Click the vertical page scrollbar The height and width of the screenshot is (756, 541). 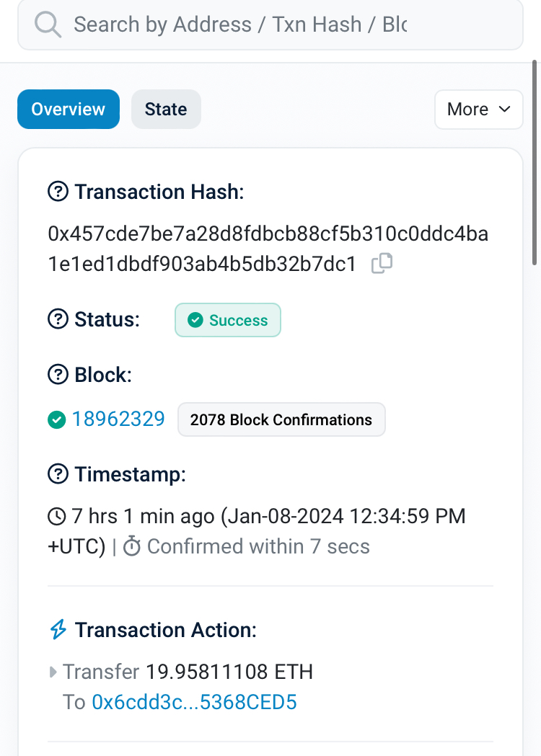535,162
